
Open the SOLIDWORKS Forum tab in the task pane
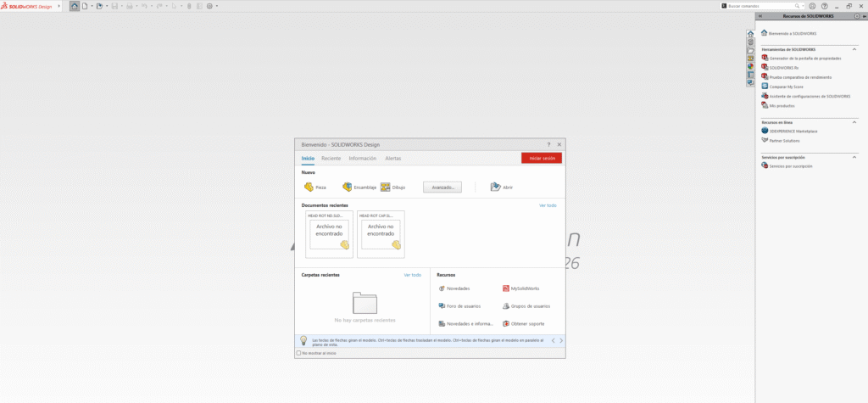pyautogui.click(x=751, y=82)
